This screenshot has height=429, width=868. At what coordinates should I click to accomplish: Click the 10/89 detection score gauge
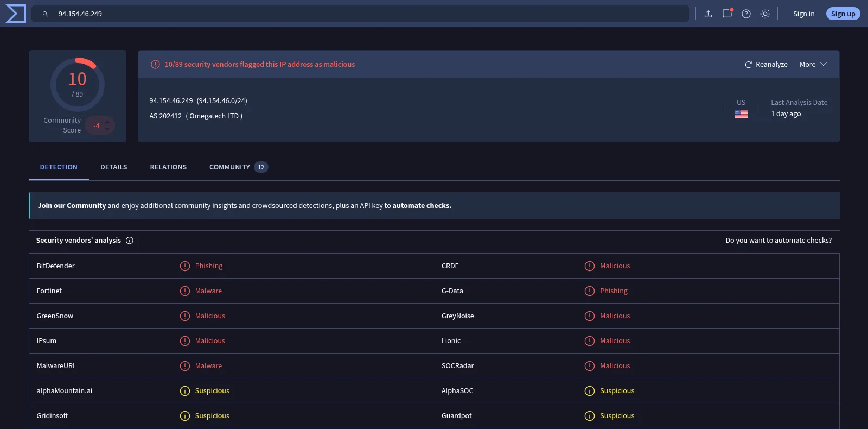pyautogui.click(x=78, y=85)
